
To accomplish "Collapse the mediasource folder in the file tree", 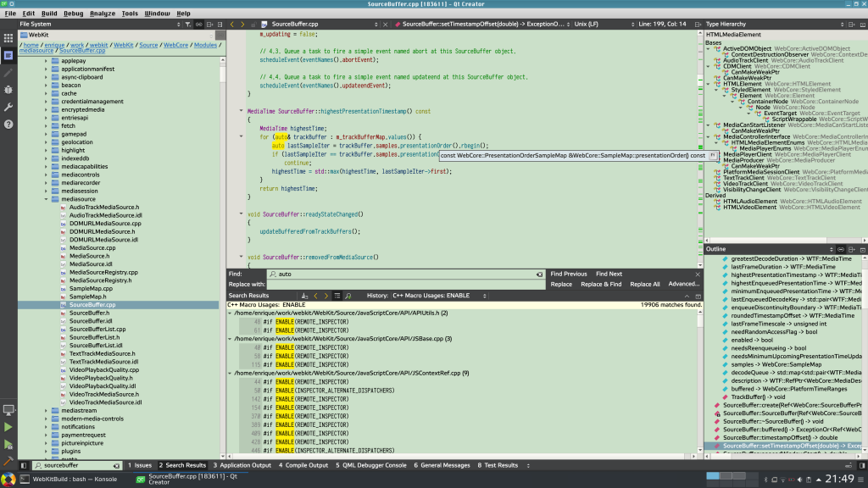I will [x=47, y=200].
